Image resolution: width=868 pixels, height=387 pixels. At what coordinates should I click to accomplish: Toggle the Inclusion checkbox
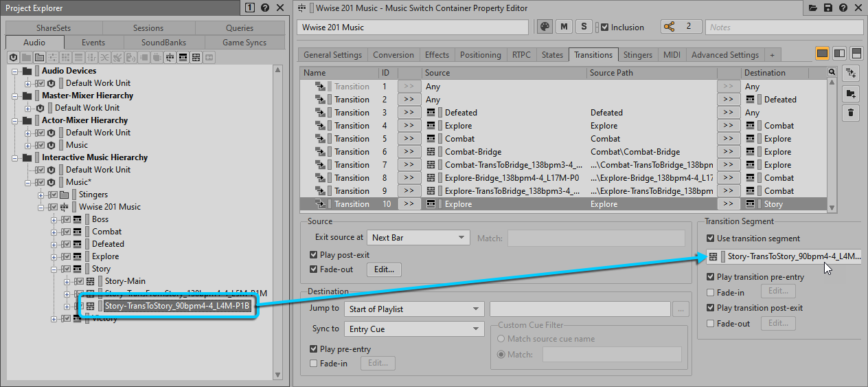[x=604, y=27]
